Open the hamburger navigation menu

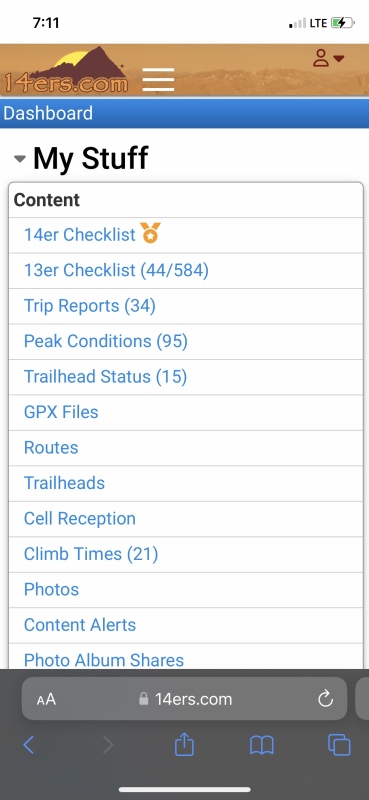158,80
